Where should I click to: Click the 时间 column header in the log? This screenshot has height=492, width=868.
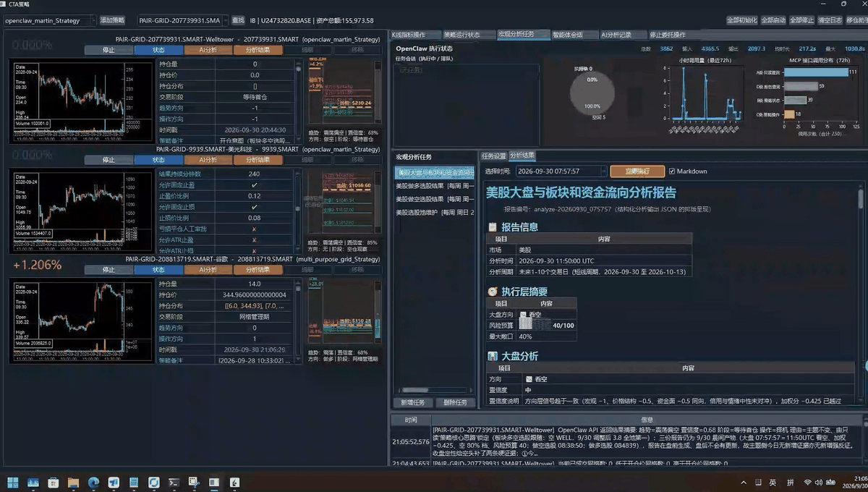point(411,420)
